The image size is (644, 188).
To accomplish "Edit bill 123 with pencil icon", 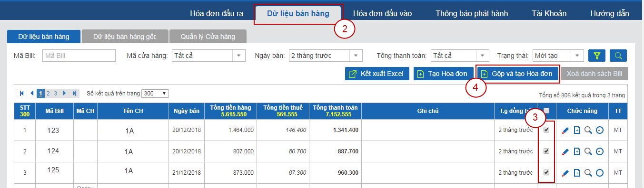I will pos(565,130).
